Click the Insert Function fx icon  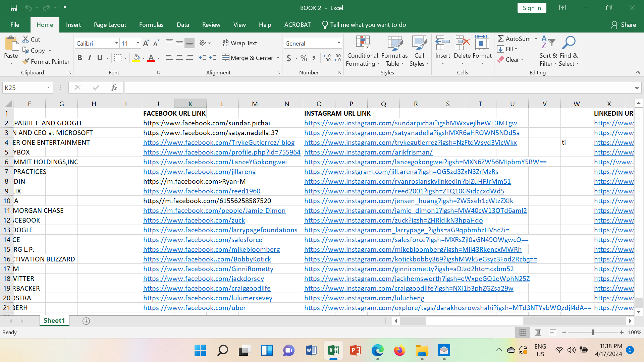click(114, 88)
